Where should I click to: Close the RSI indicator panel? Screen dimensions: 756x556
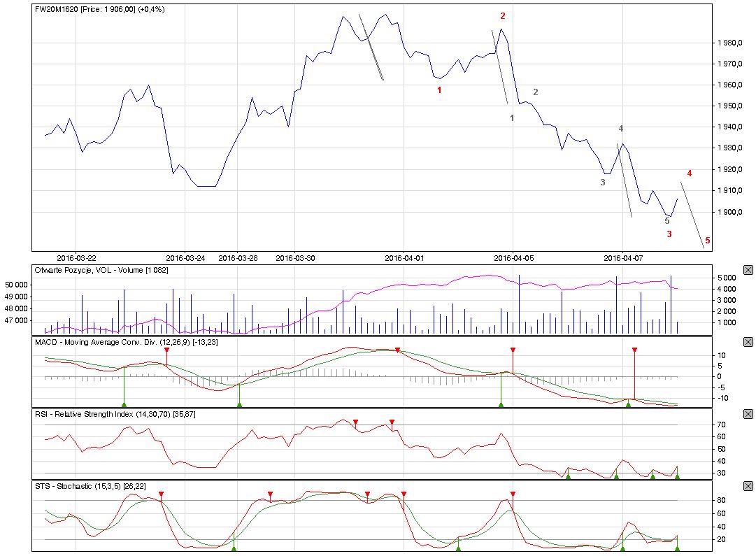tap(748, 414)
